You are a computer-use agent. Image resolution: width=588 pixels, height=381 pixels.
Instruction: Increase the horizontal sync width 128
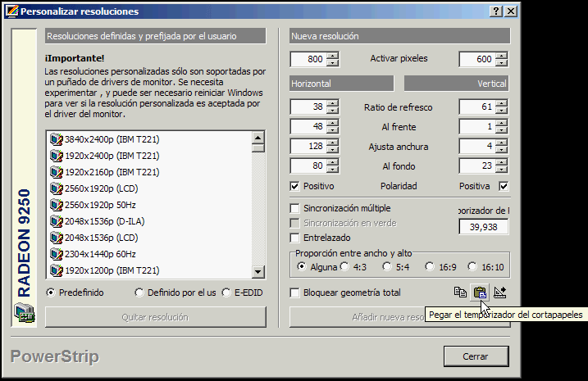333,143
